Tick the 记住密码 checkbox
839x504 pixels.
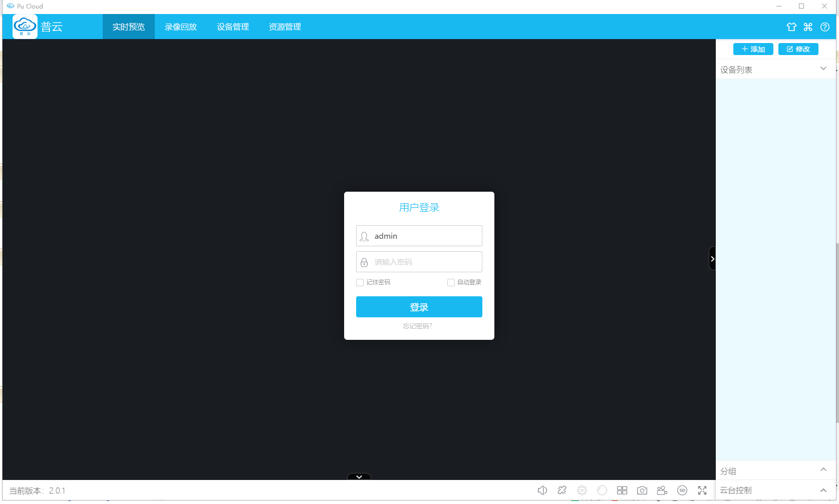click(360, 283)
